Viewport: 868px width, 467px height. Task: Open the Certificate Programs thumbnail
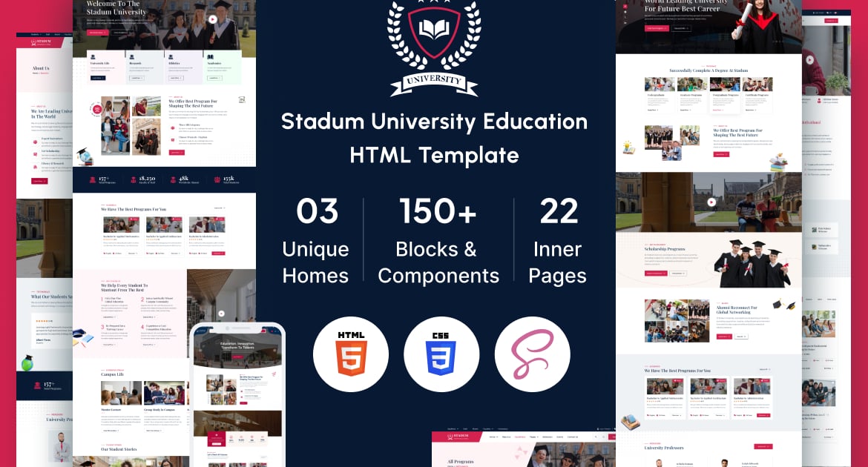[758, 84]
